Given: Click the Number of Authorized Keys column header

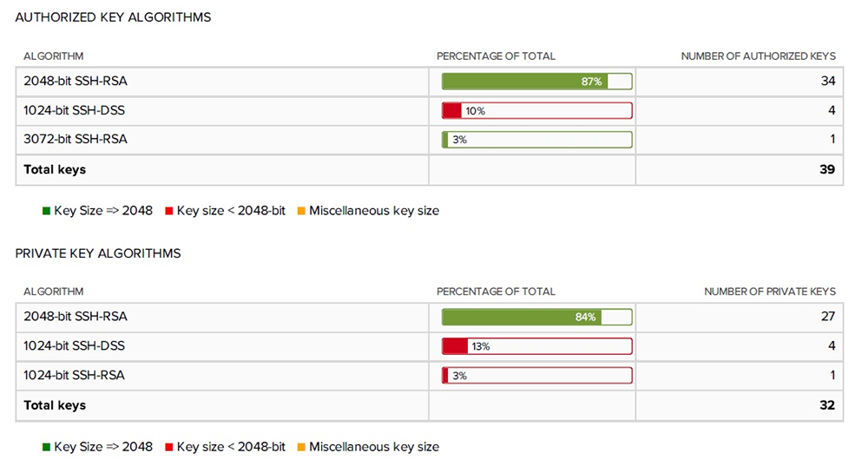Looking at the screenshot, I should [758, 56].
